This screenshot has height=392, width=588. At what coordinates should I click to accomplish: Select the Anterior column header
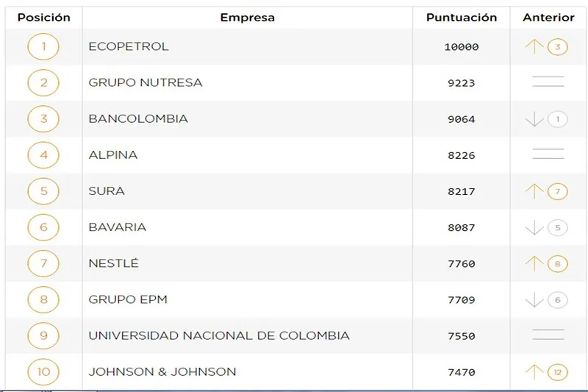coord(548,17)
